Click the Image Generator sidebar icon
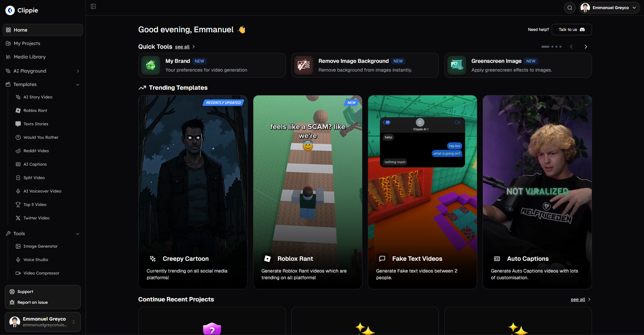The image size is (644, 335). tap(18, 246)
